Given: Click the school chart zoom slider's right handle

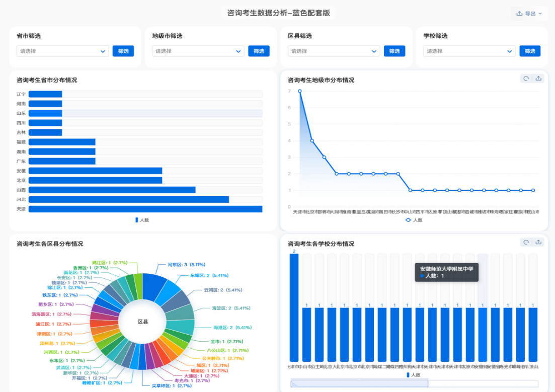Looking at the screenshot, I should pyautogui.click(x=428, y=384).
